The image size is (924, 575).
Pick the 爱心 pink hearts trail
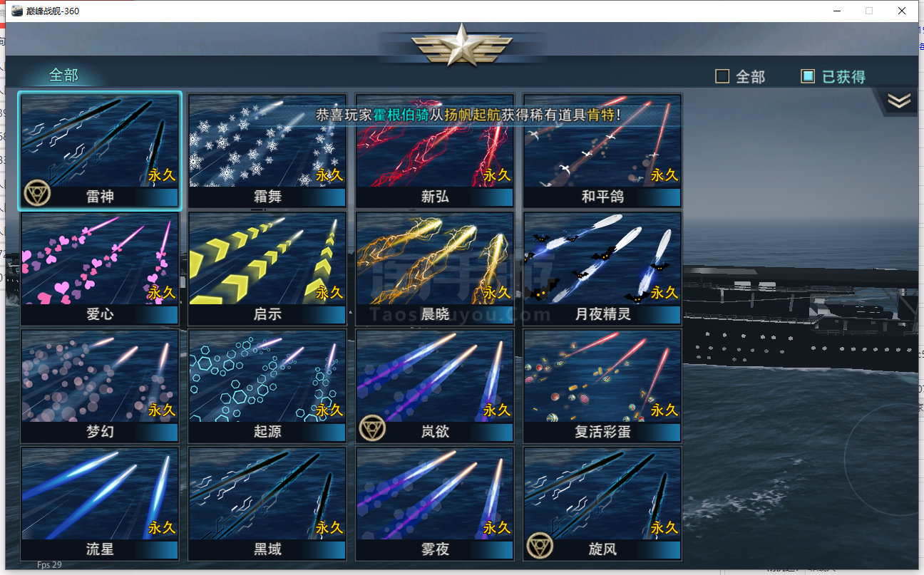click(x=100, y=268)
